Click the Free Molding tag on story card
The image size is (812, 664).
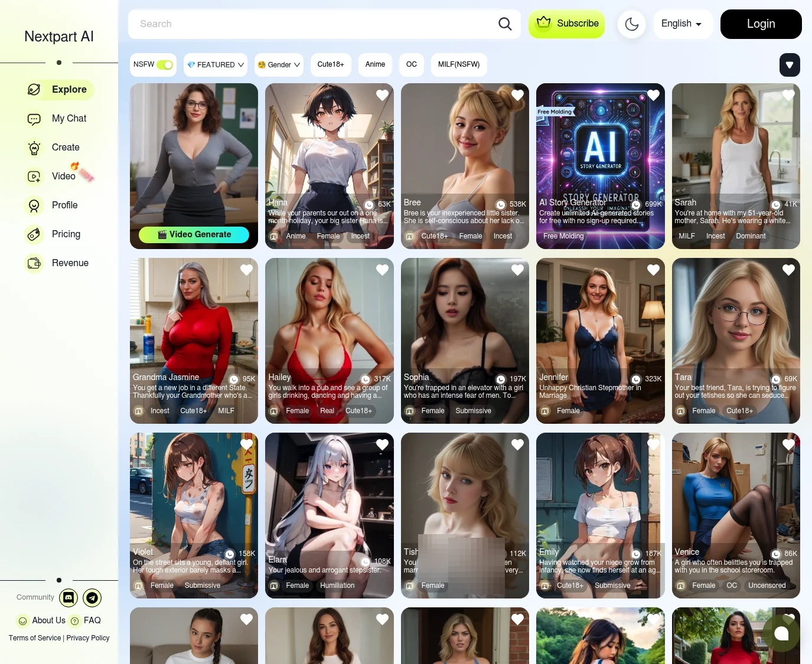563,236
